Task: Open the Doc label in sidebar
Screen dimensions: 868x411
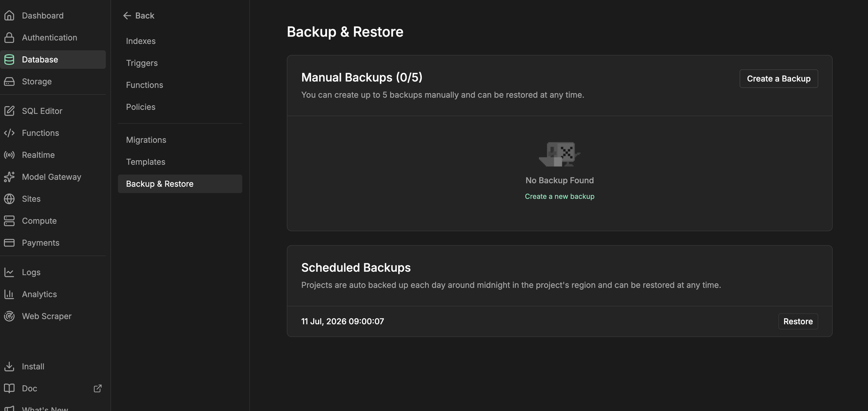Action: pyautogui.click(x=30, y=388)
